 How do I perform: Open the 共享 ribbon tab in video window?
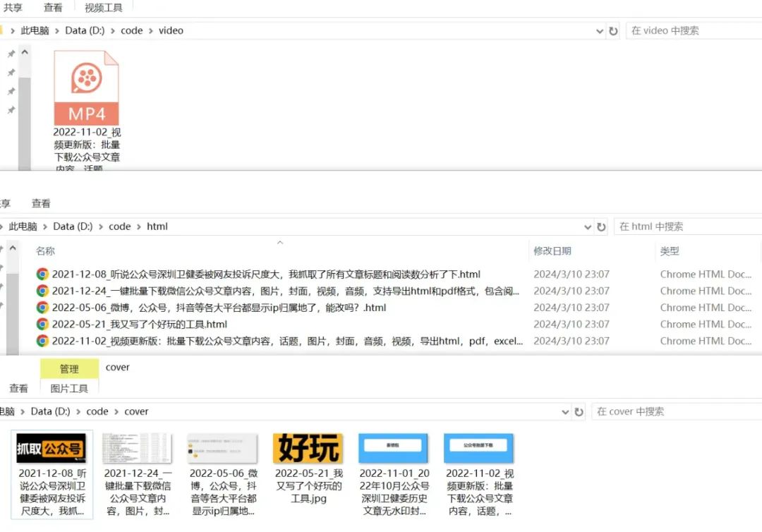tap(13, 8)
